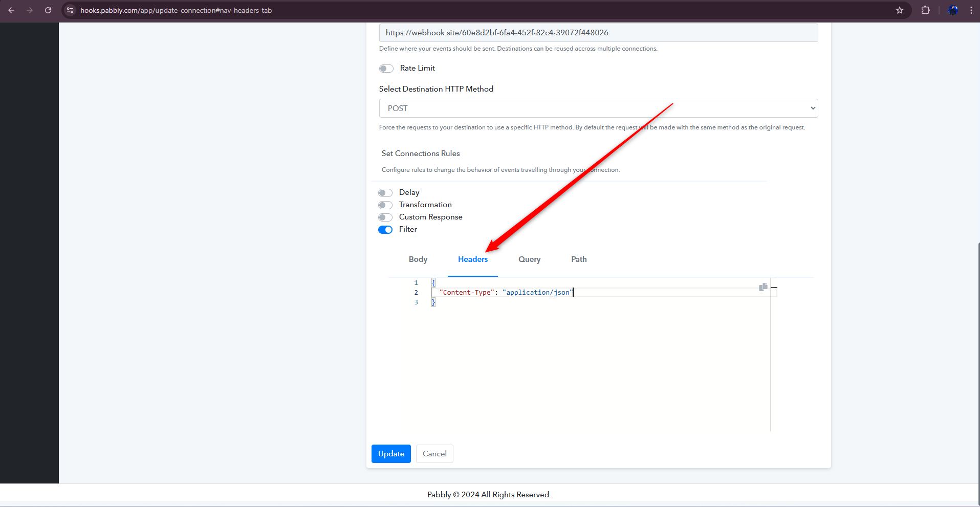The image size is (980, 507).
Task: Select the Query tab
Action: (x=529, y=259)
